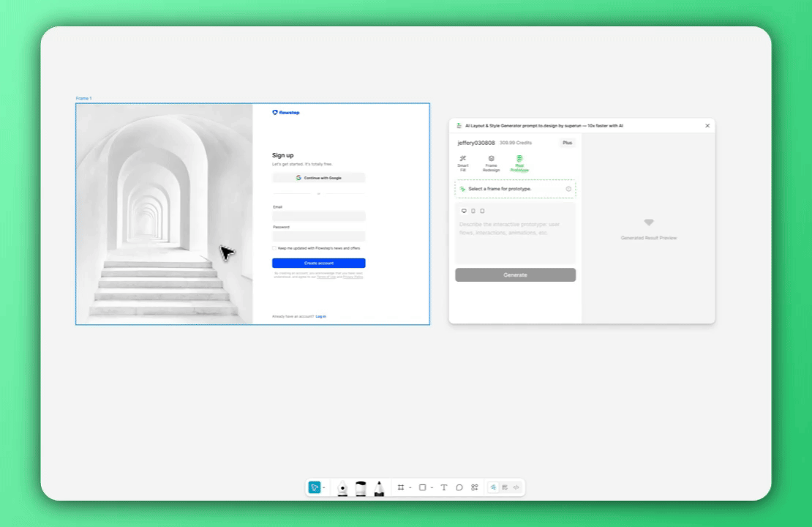Choose desktop device icon in prompt box

(x=464, y=211)
